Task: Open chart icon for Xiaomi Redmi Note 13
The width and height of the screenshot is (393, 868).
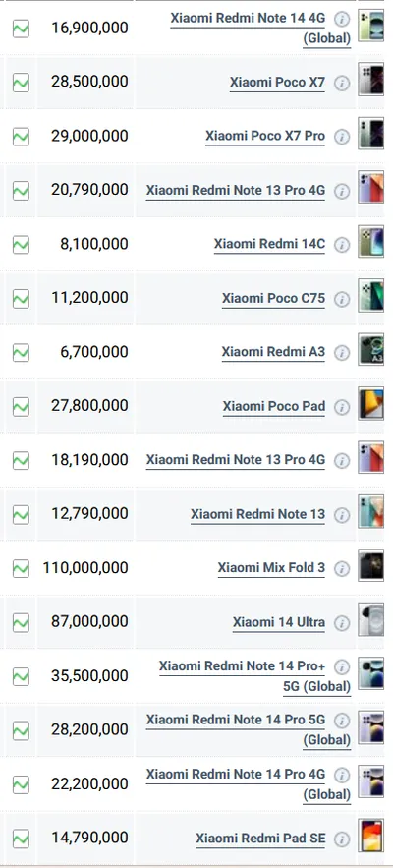Action: [21, 515]
